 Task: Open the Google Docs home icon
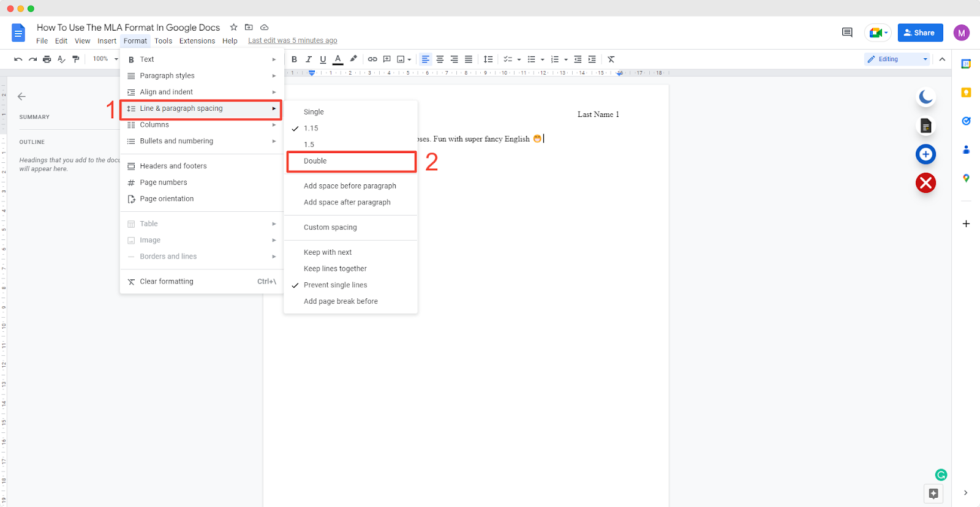tap(18, 33)
